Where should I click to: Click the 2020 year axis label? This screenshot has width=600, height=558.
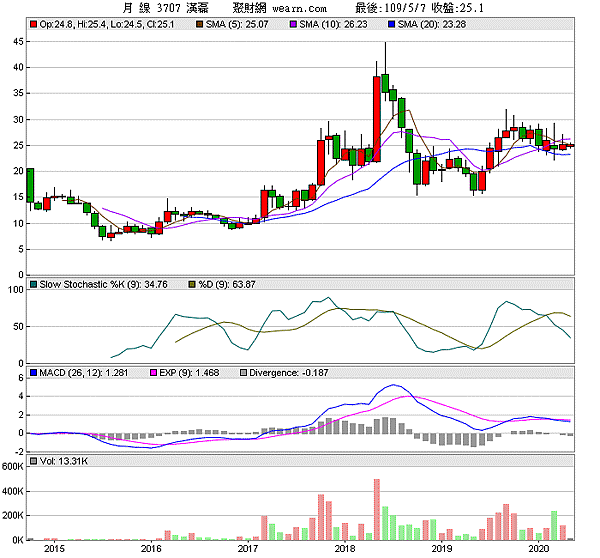pos(538,549)
